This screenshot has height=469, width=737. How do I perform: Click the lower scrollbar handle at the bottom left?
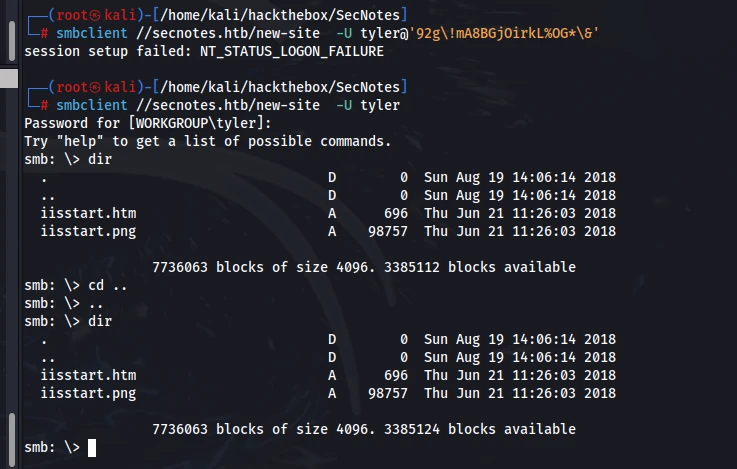[12, 441]
